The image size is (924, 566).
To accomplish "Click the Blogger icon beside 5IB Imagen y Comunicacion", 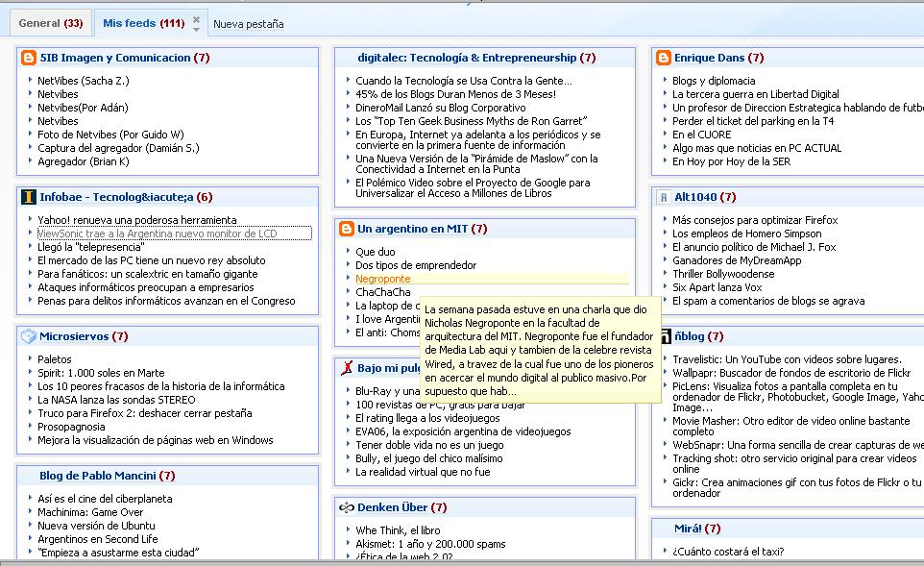I will pos(28,58).
